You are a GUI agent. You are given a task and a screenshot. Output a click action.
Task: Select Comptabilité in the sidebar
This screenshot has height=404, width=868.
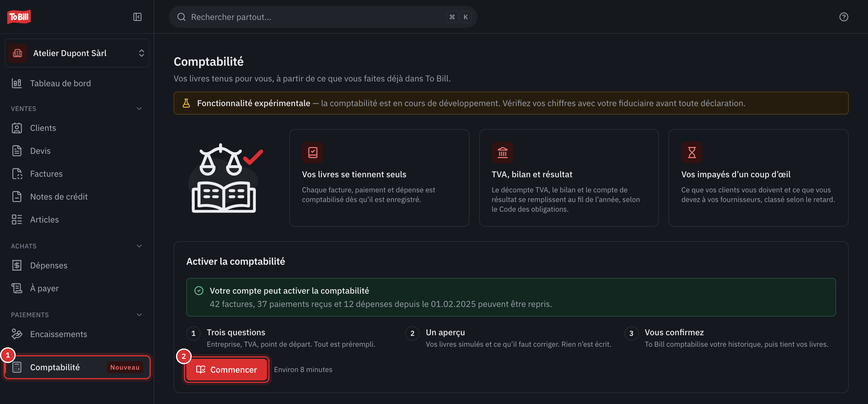[77, 367]
